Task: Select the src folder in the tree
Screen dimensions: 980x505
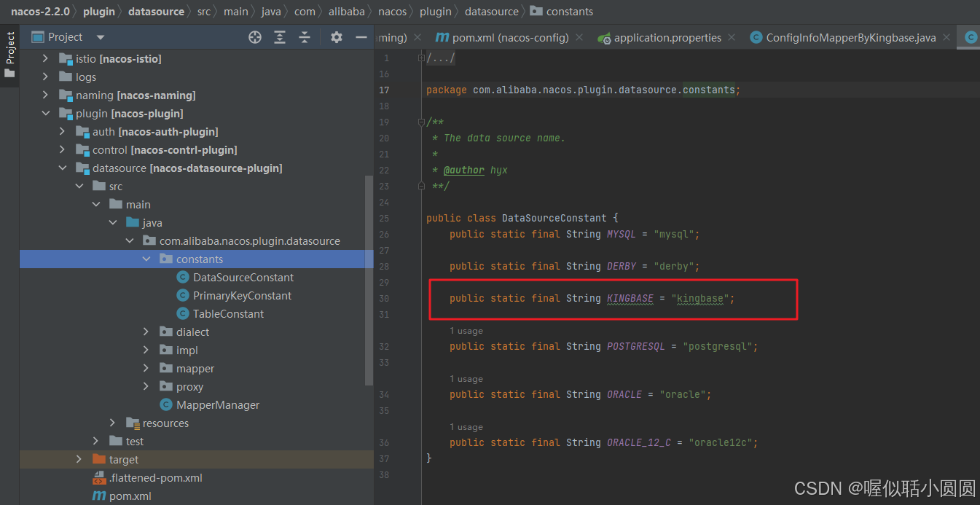Action: (115, 186)
